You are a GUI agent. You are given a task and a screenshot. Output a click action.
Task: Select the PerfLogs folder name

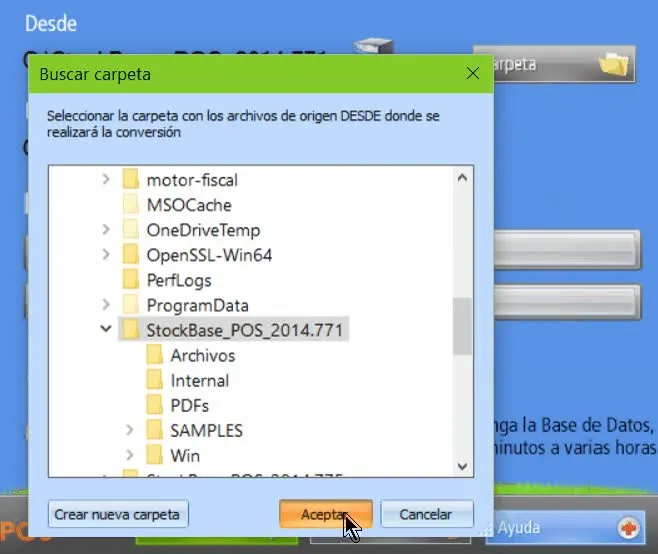click(179, 280)
